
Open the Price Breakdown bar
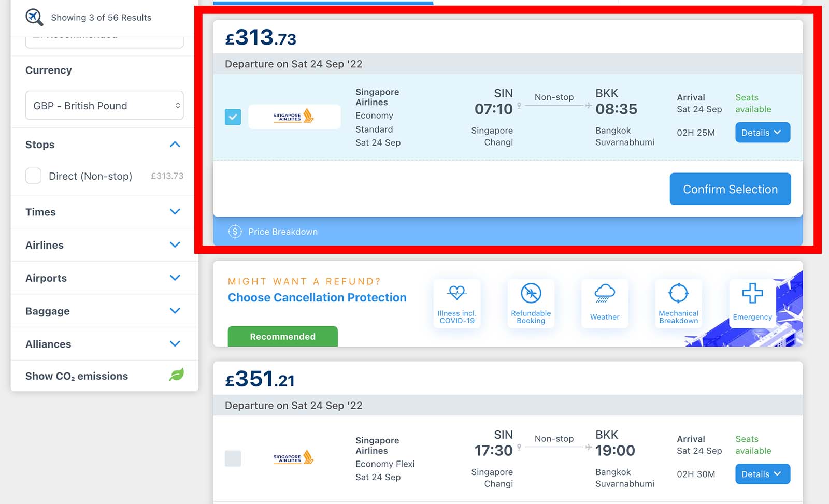click(x=508, y=232)
